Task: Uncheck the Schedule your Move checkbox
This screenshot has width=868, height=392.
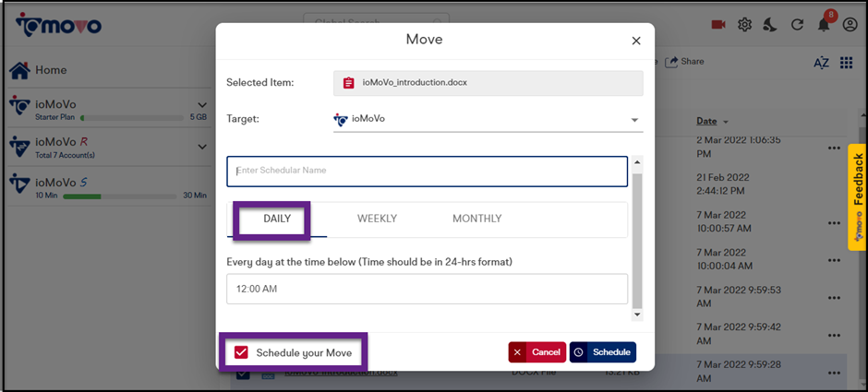Action: tap(241, 352)
